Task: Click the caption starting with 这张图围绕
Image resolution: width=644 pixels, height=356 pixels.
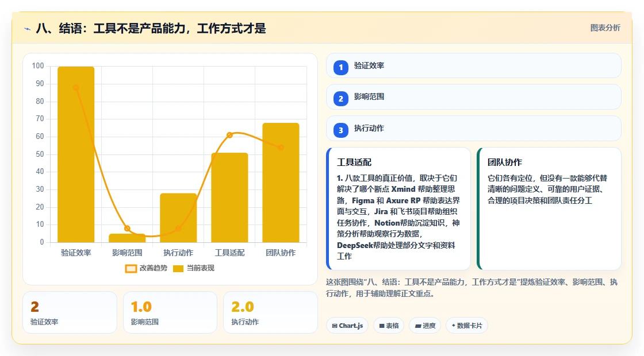Action: (471, 288)
